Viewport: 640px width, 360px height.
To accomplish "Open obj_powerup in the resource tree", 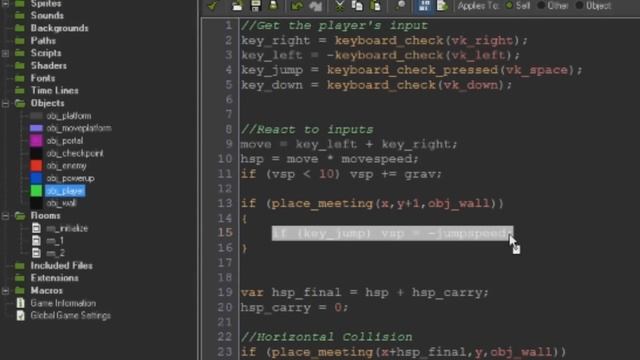I will tap(70, 179).
